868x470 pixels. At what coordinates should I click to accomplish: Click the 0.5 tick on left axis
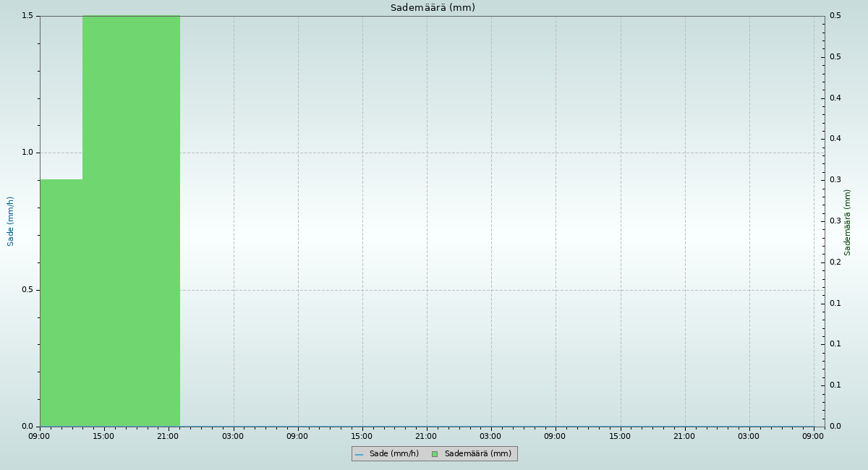pyautogui.click(x=27, y=290)
